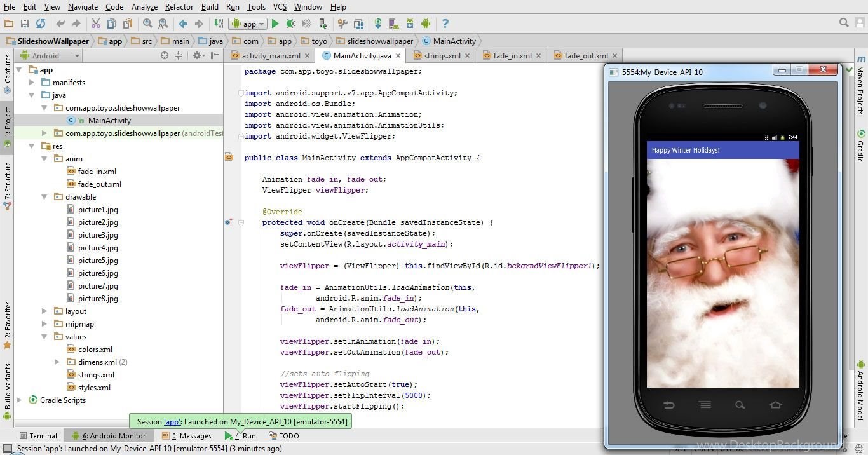Click the scroll from source target icon

pyautogui.click(x=165, y=56)
